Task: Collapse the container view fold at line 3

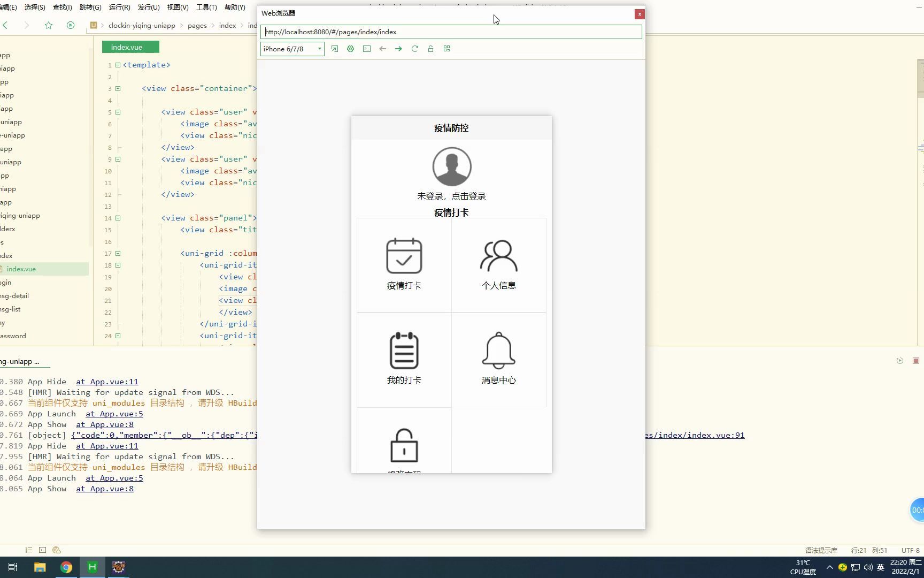Action: pyautogui.click(x=118, y=88)
